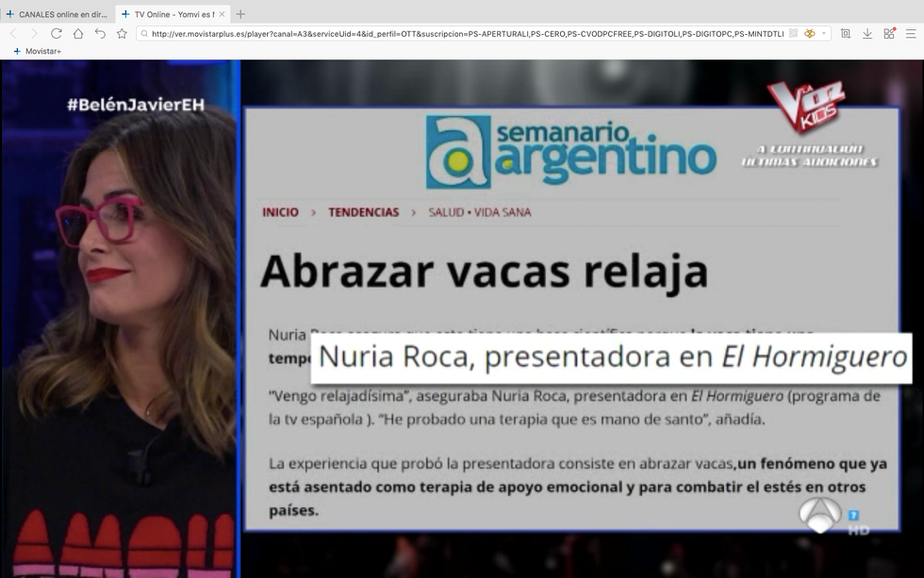This screenshot has height=578, width=924.
Task: Click the #BelénJavierEH hashtag overlay
Action: [136, 105]
